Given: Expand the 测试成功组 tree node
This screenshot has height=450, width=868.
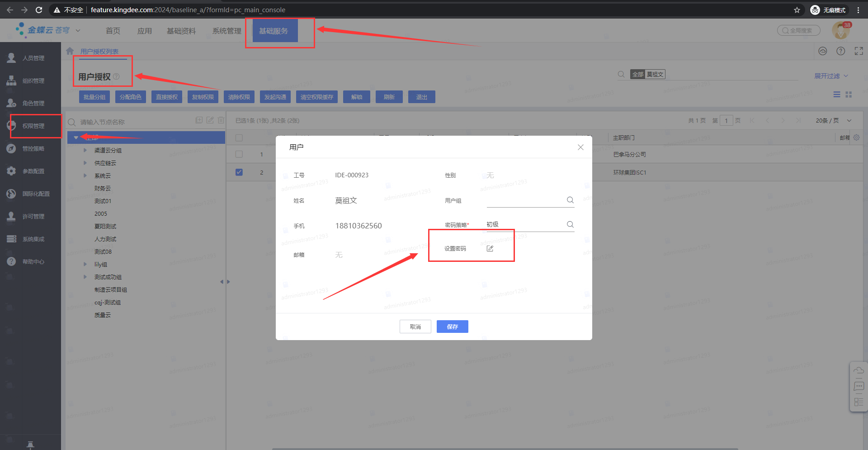Looking at the screenshot, I should tap(85, 277).
